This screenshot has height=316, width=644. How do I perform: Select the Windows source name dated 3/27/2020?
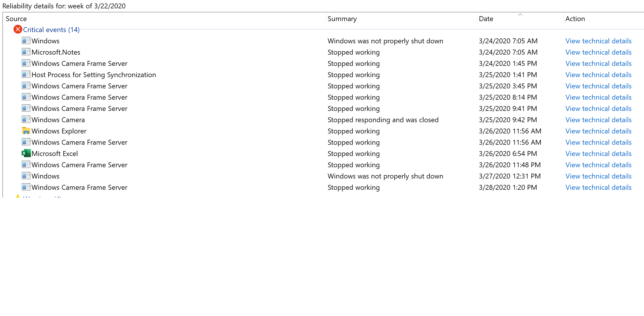point(46,176)
